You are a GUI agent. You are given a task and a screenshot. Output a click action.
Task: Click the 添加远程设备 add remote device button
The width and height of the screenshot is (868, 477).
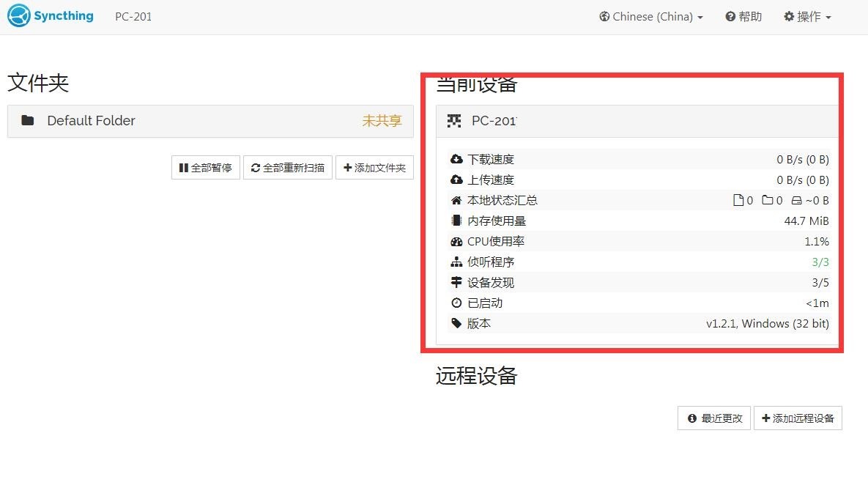tap(798, 418)
